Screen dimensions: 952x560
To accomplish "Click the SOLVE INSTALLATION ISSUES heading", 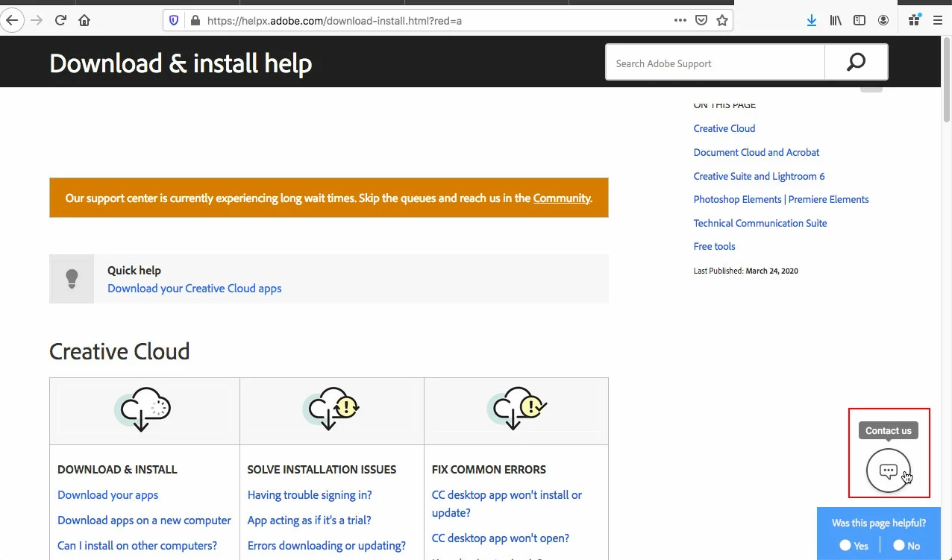I will point(322,469).
